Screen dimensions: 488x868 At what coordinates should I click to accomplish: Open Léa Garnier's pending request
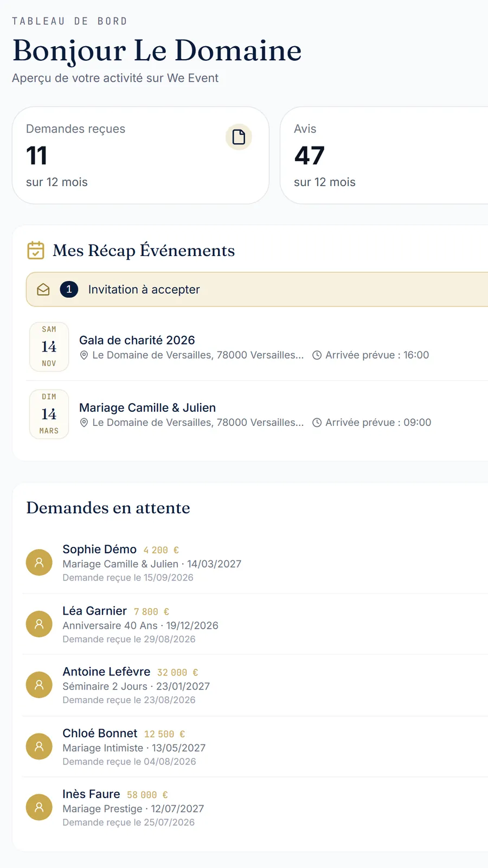pos(255,624)
